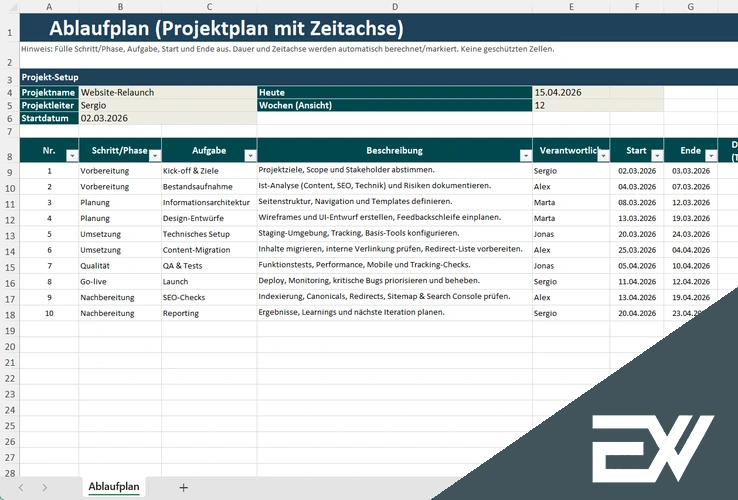Viewport: 738px width, 500px height.
Task: Select column G header
Action: [690, 7]
